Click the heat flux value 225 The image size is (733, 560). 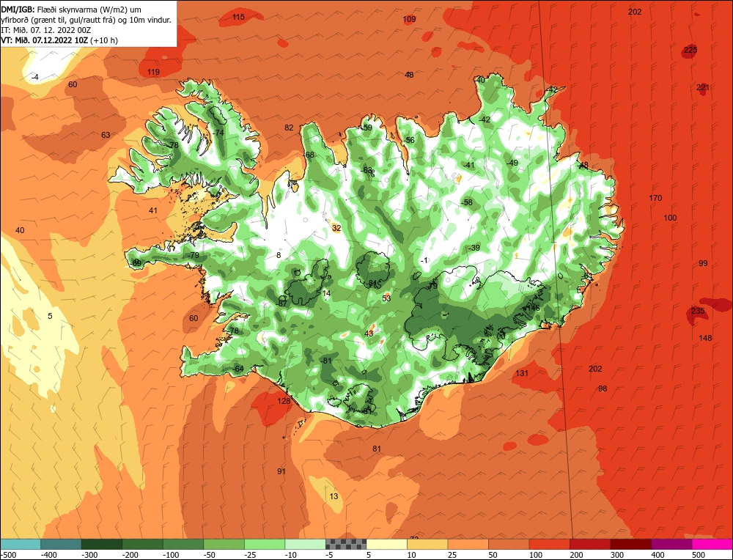coord(690,50)
